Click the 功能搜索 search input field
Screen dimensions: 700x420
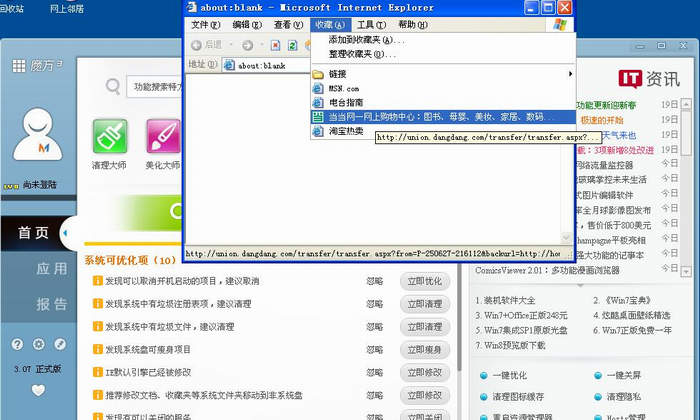(154, 87)
